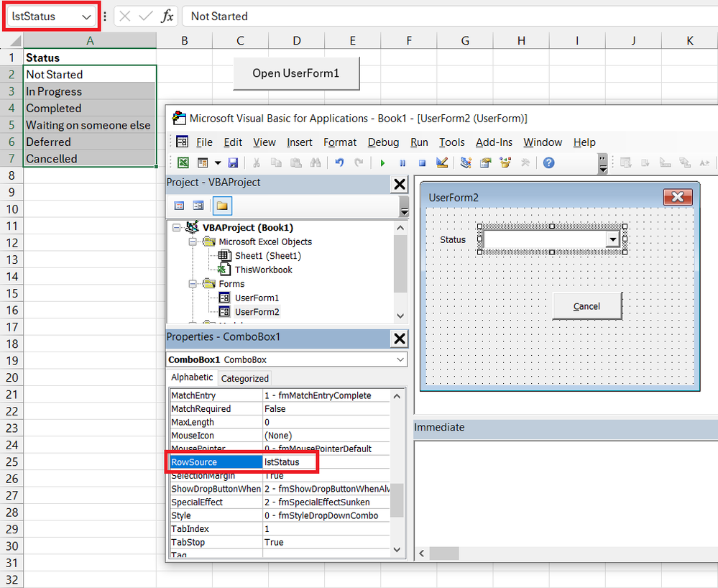Screen dimensions: 718x588
Task: Click the View Code icon in Project pane
Action: pos(179,206)
